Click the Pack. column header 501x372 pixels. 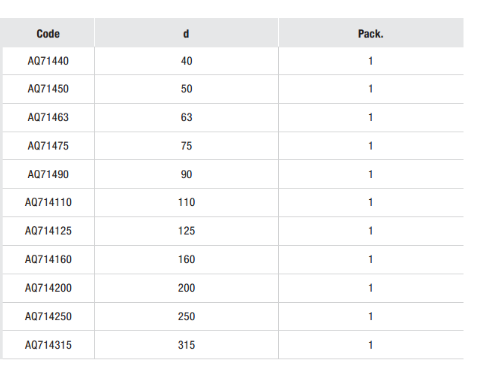coord(370,34)
